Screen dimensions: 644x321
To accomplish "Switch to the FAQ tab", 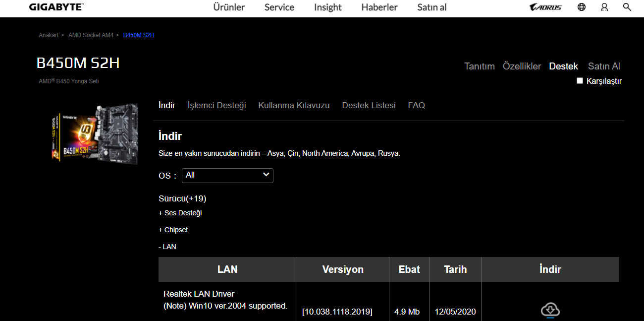I will pyautogui.click(x=417, y=105).
